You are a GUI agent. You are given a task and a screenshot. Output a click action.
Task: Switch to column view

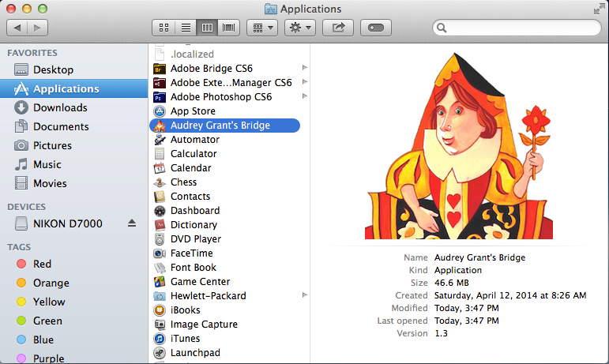207,28
